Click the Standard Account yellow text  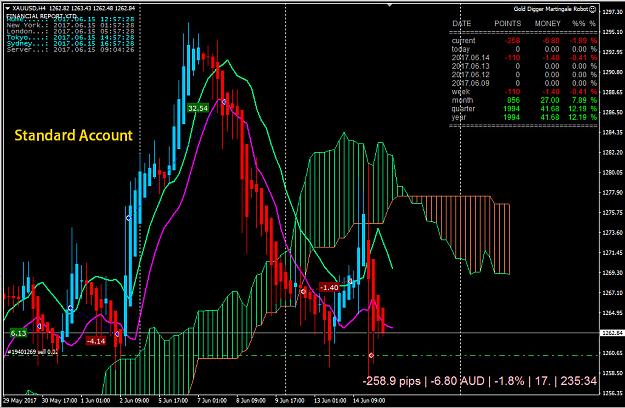[74, 135]
